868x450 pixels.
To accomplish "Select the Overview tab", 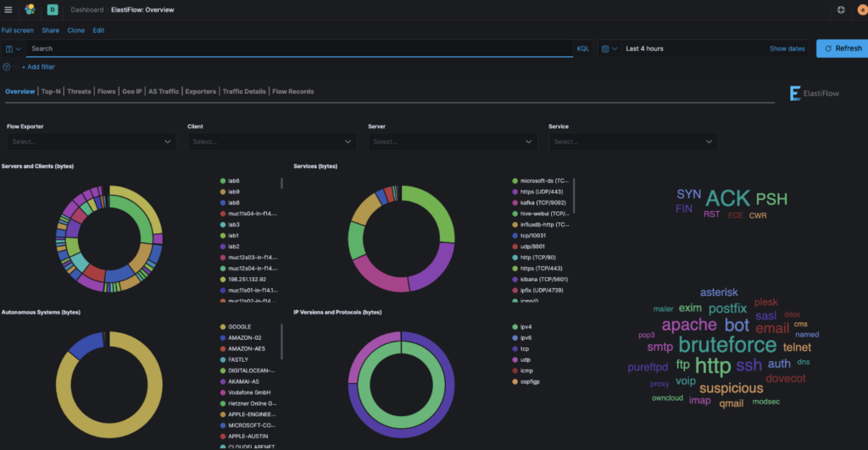I will [20, 92].
